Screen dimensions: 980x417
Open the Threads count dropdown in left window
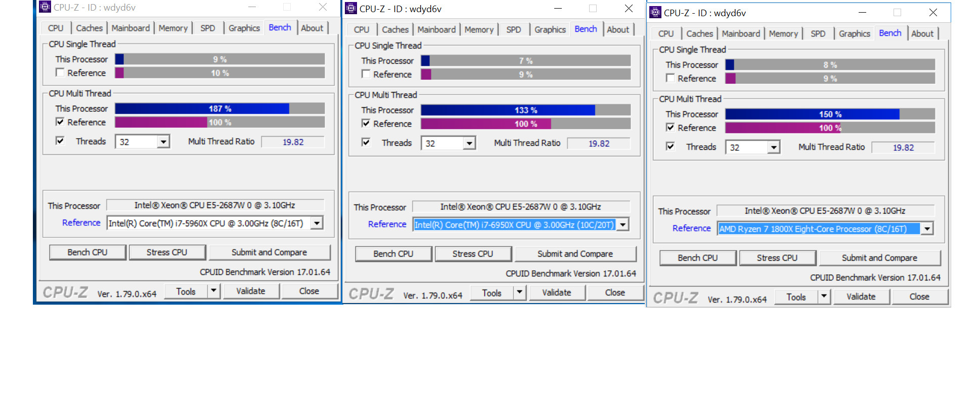(163, 142)
